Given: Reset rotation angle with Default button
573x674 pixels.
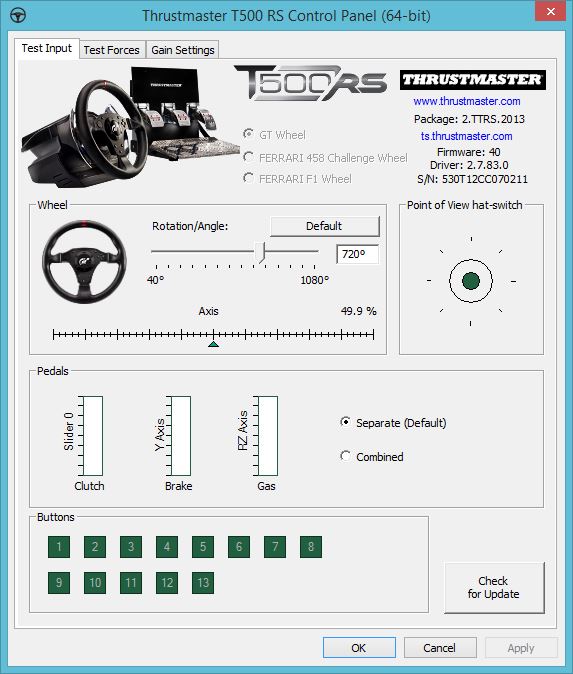Looking at the screenshot, I should point(325,226).
